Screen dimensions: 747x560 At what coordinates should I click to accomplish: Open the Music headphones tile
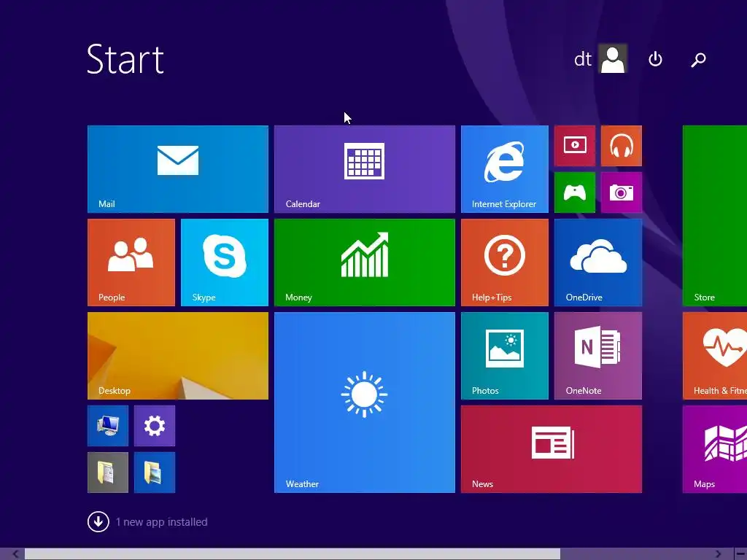622,146
